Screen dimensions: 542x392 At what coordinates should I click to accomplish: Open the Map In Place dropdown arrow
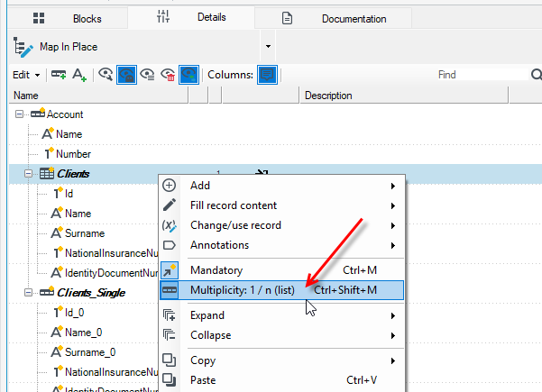pyautogui.click(x=268, y=46)
